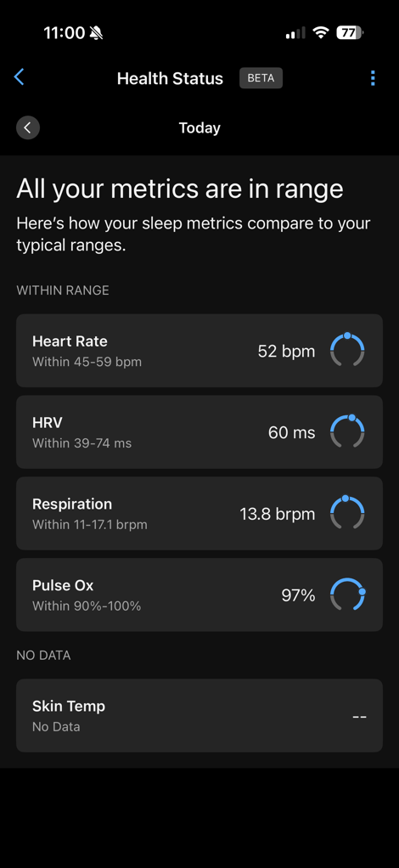Tap the 52 bpm value

[286, 351]
